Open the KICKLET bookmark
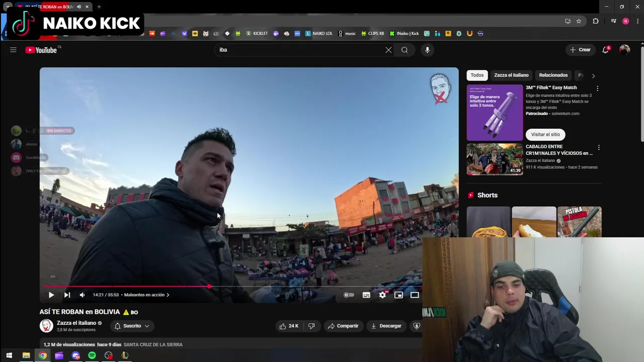The image size is (644, 362). point(257,34)
